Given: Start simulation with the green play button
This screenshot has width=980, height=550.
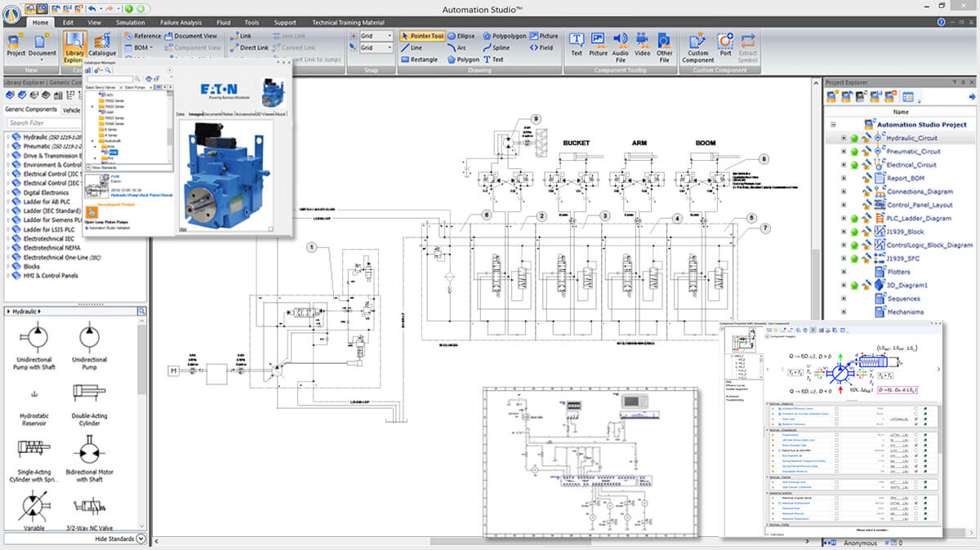Looking at the screenshot, I should [129, 7].
